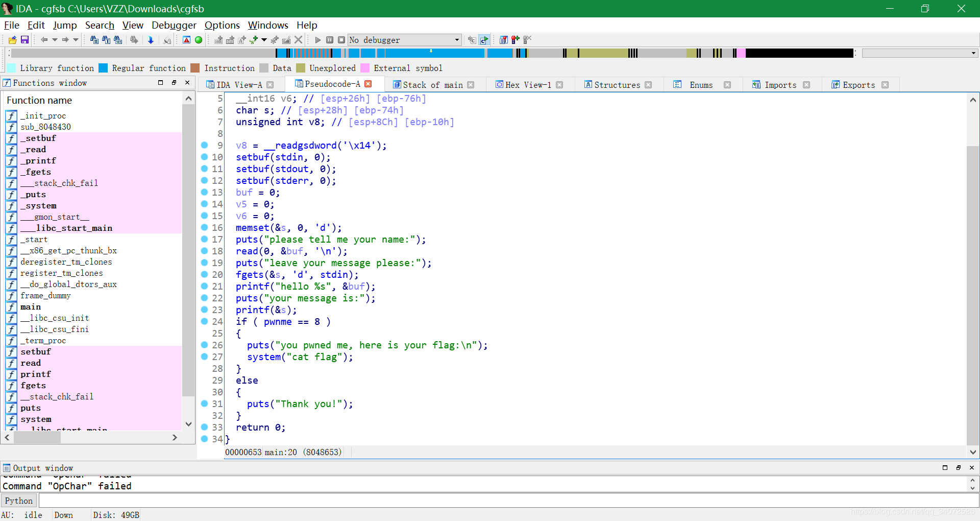This screenshot has width=980, height=521.
Task: Select __libc_csu_init function entry
Action: pyautogui.click(x=55, y=318)
